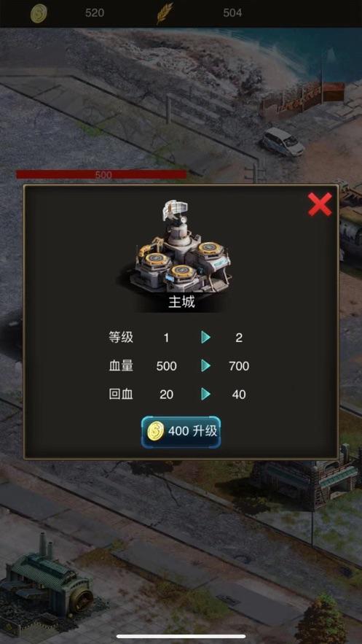Select the white van on the road
Viewport: 362px width, 644px height.
tap(283, 141)
